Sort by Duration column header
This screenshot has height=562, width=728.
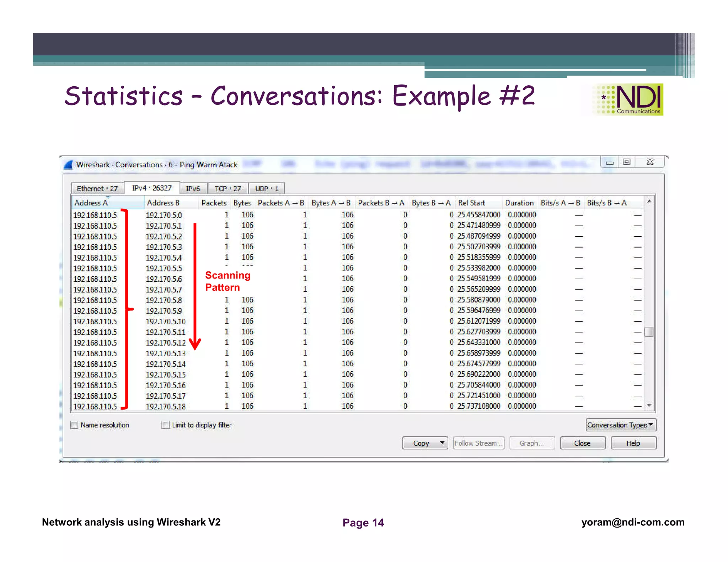click(519, 203)
